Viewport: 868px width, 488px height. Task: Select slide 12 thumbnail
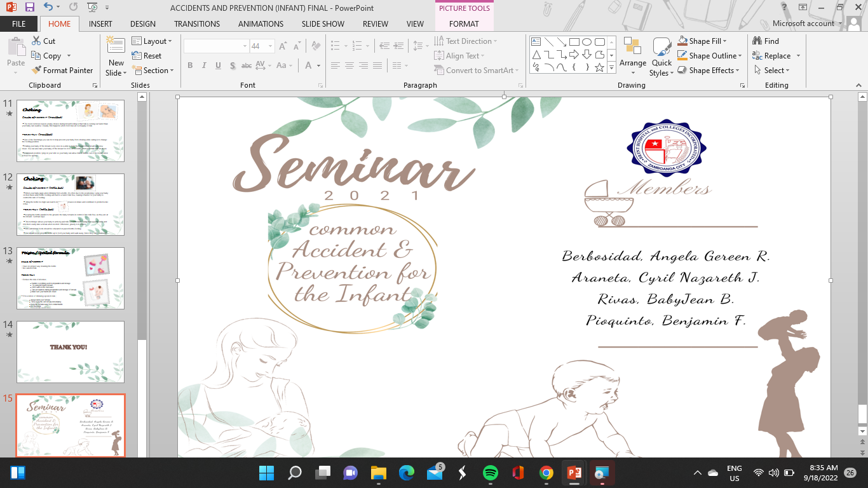point(71,204)
